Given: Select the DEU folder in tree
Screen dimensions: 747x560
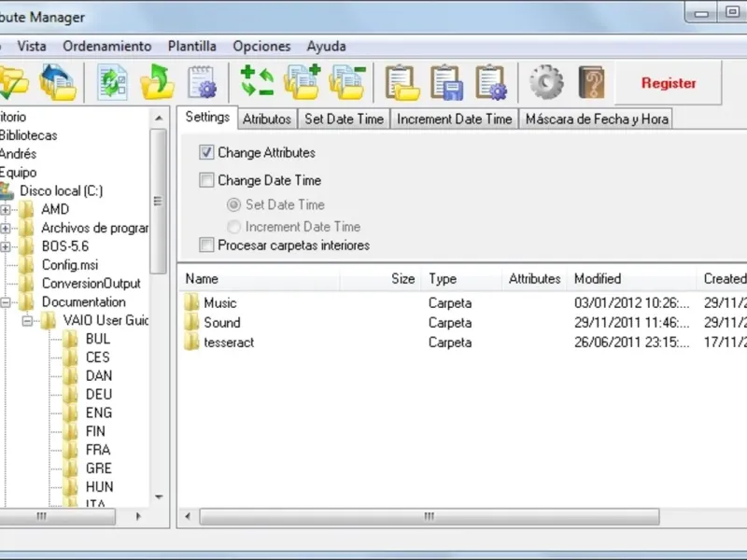Looking at the screenshot, I should point(99,394).
